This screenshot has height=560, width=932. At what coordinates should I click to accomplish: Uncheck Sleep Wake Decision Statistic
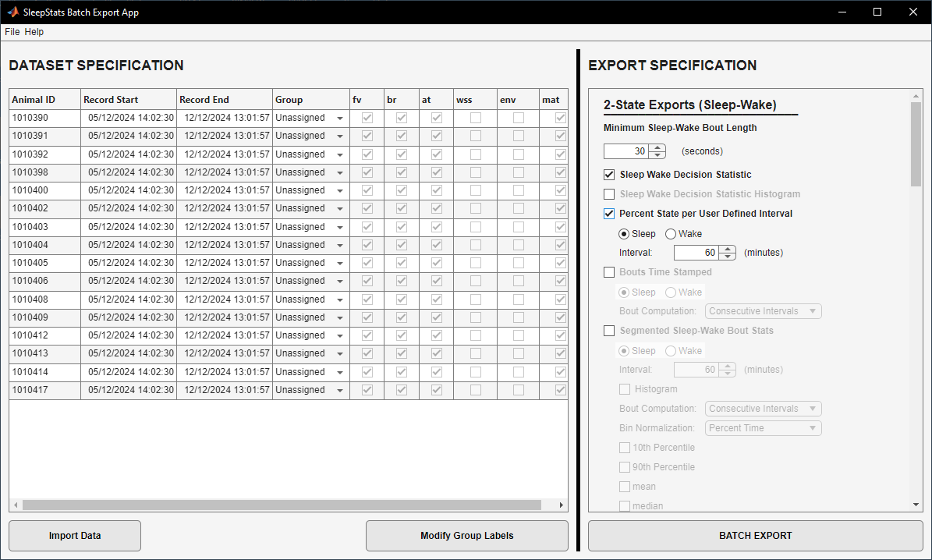(x=609, y=175)
